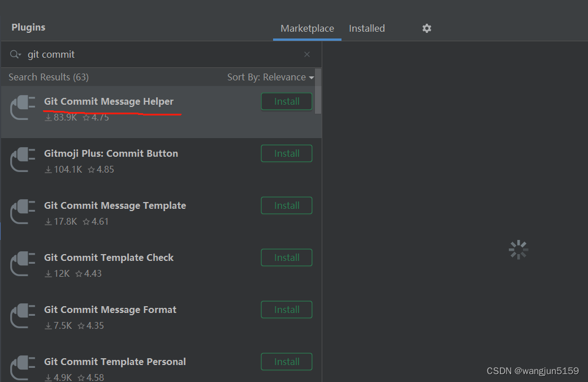Click the Git Commit Message Format plugin icon
588x382 pixels.
click(23, 316)
